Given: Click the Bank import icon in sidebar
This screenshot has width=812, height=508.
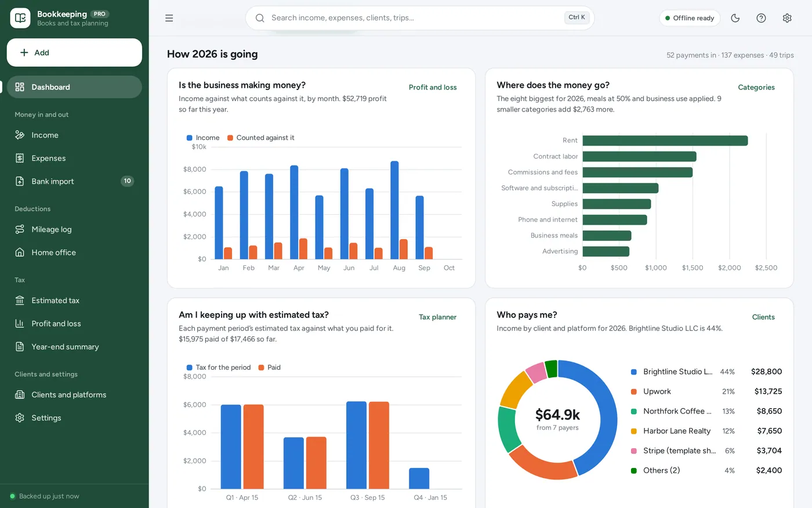Looking at the screenshot, I should click(x=20, y=181).
